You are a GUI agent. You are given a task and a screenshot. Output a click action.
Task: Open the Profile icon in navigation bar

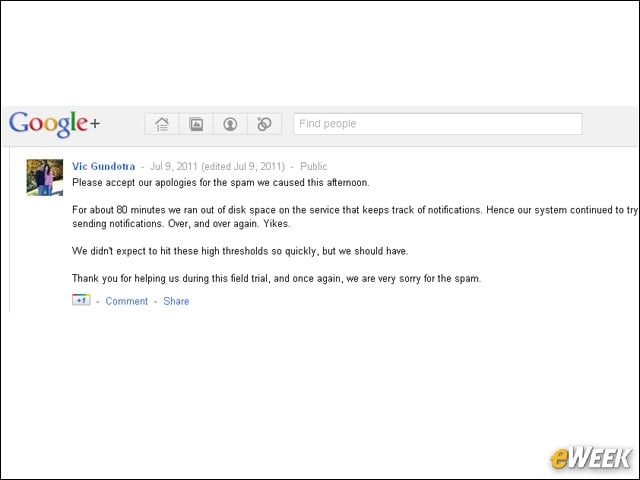(x=230, y=124)
